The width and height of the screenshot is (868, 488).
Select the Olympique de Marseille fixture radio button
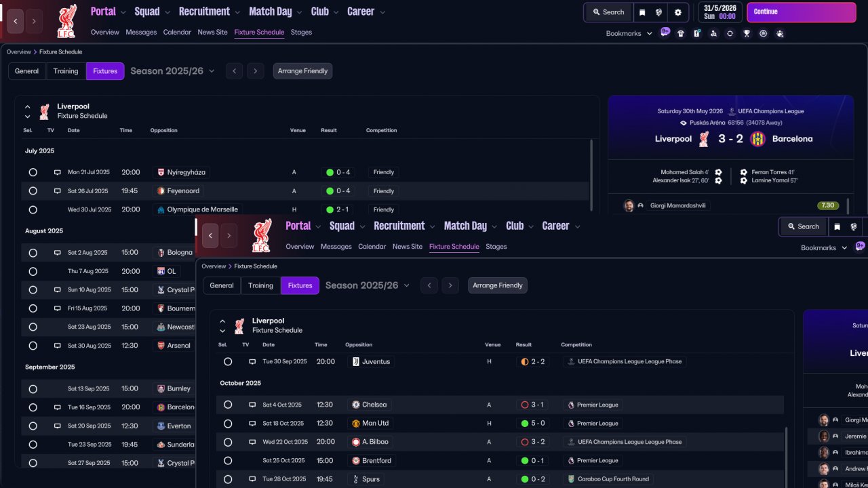pos(33,209)
